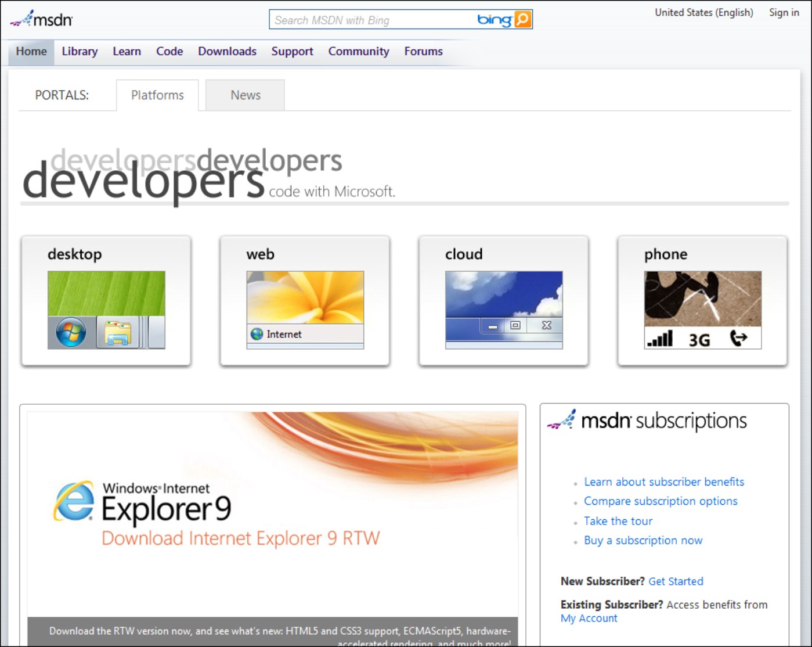The width and height of the screenshot is (812, 647).
Task: Click the signal bars icon in phone tile
Action: click(660, 338)
